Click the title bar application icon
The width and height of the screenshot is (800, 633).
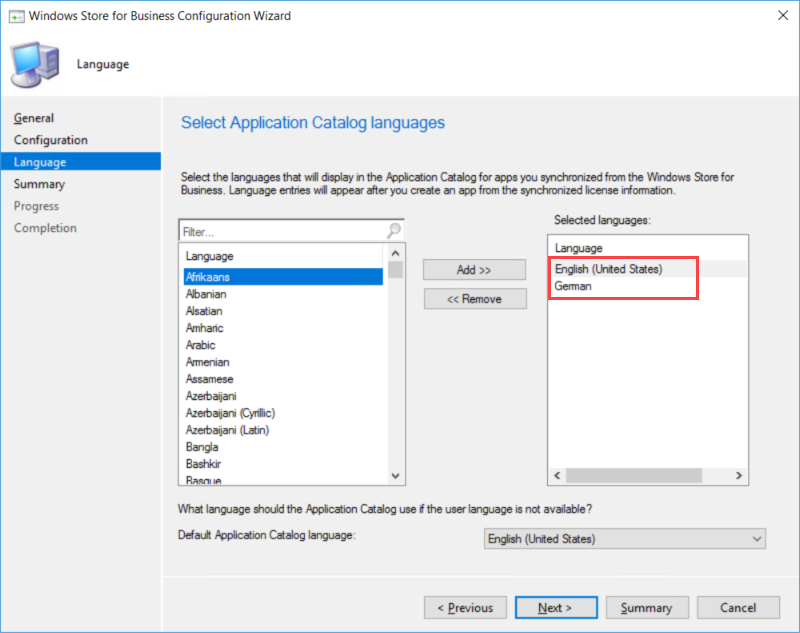[x=16, y=16]
